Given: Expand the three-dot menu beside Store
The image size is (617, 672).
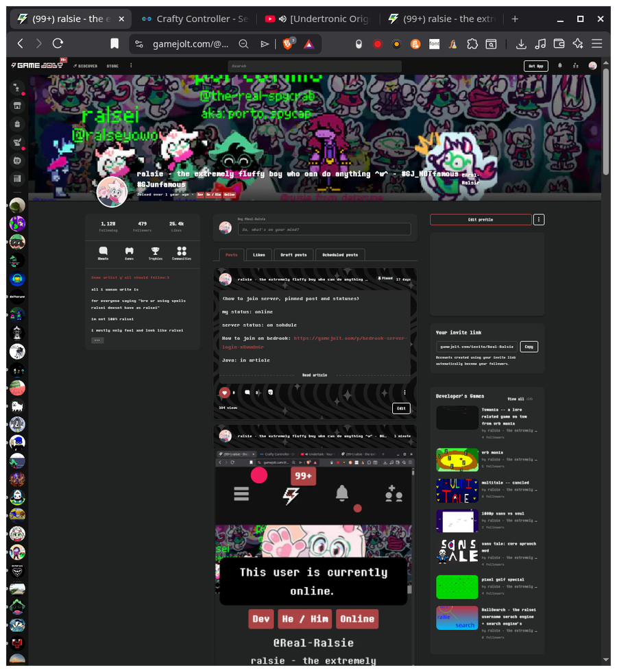Looking at the screenshot, I should (131, 66).
